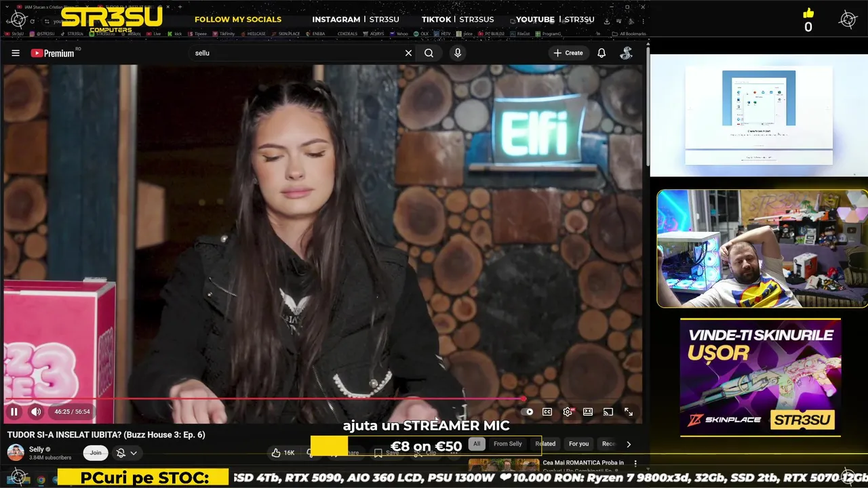The width and height of the screenshot is (868, 488).
Task: Start voice search with microphone icon
Action: 458,53
